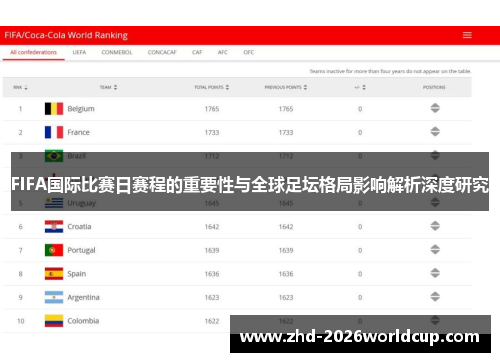Screen dimensions: 500x362
Task: Click France's total points 1733
Action: [212, 133]
